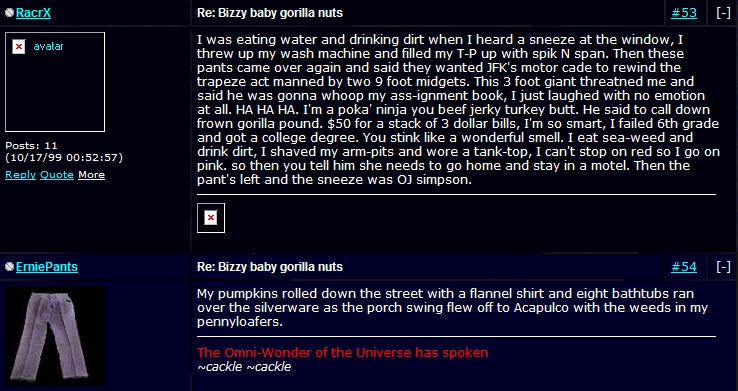Image resolution: width=738 pixels, height=391 pixels.
Task: Click the status icon beside RacrX
Action: pos(9,13)
